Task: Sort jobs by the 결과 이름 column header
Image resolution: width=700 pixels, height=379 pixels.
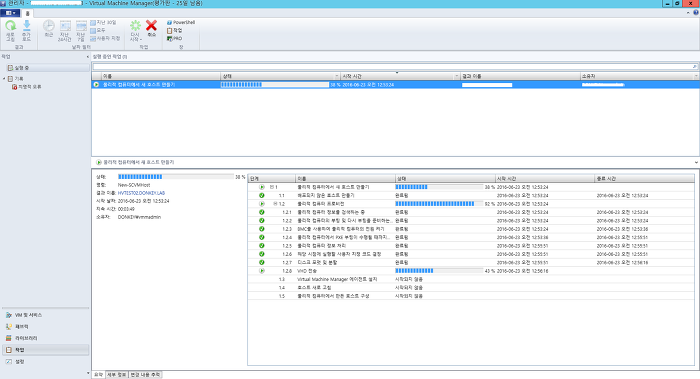Action: click(x=520, y=76)
